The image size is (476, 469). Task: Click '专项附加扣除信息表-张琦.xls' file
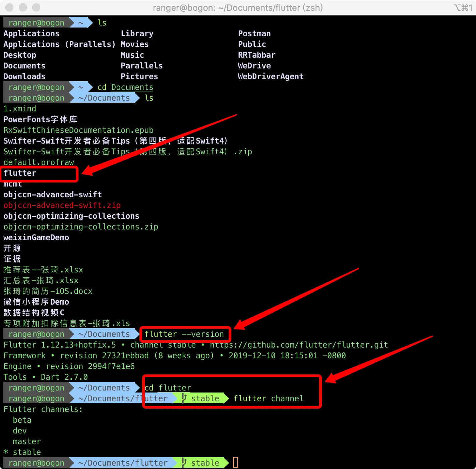click(x=67, y=323)
